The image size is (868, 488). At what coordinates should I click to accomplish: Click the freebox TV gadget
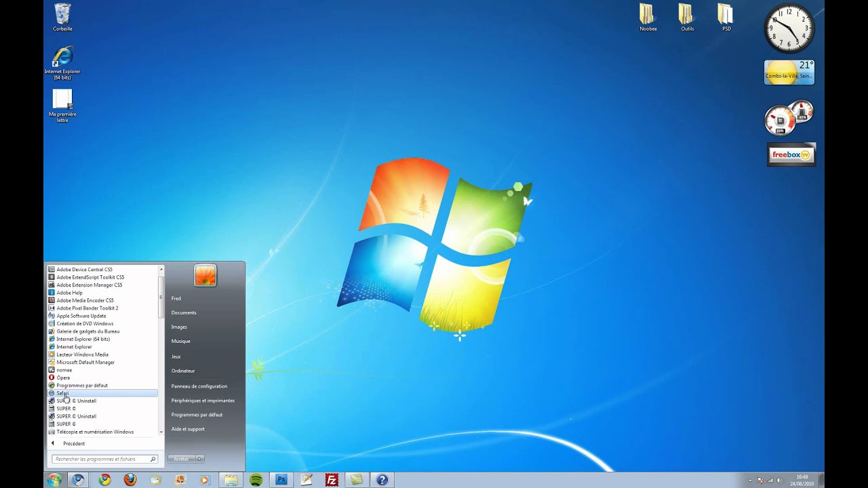coord(791,155)
